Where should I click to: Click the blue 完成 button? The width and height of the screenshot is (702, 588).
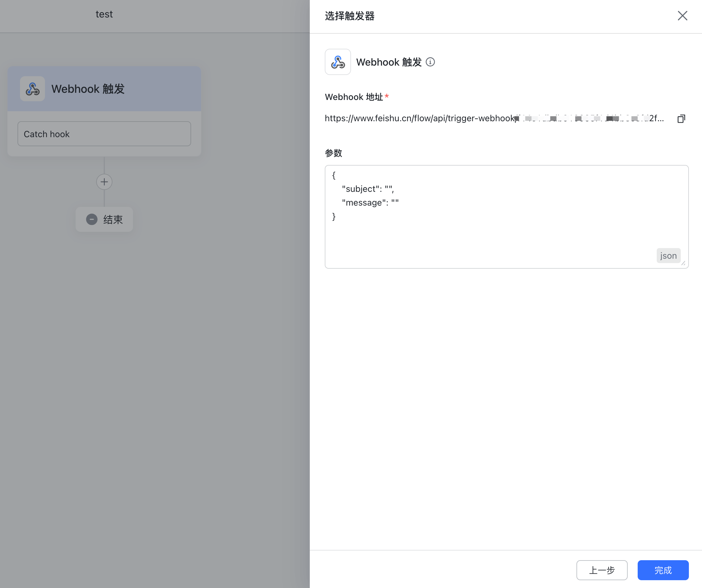click(x=663, y=570)
